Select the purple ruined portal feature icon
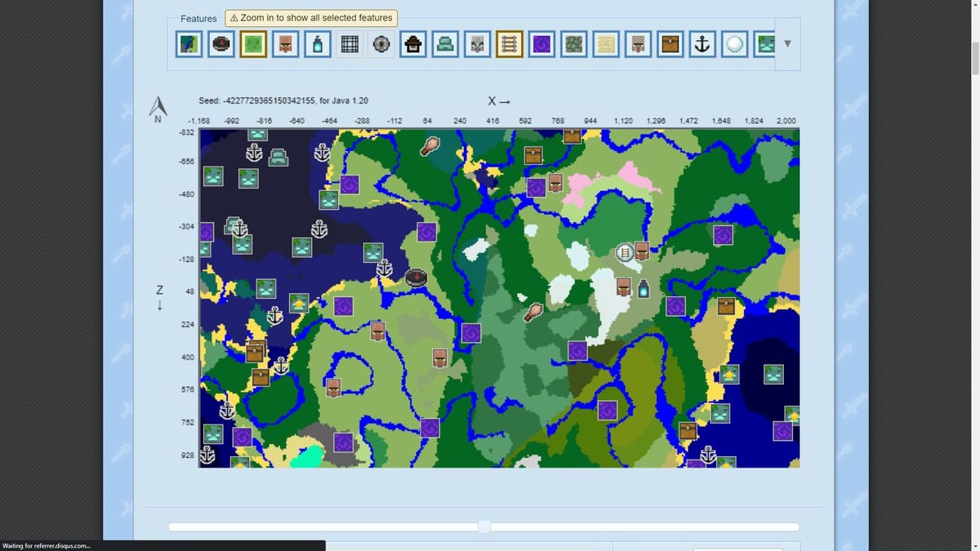Image resolution: width=980 pixels, height=551 pixels. point(541,44)
